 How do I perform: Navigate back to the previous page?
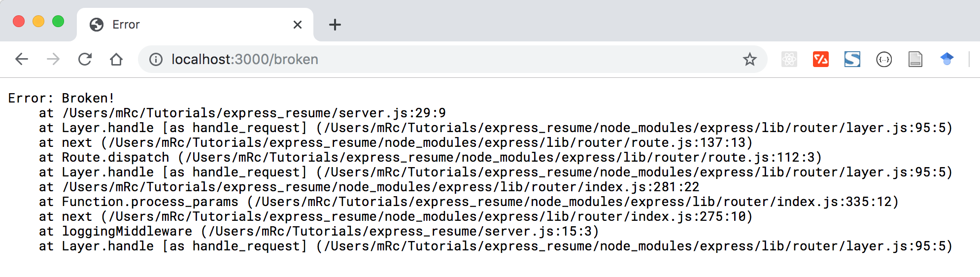click(22, 60)
